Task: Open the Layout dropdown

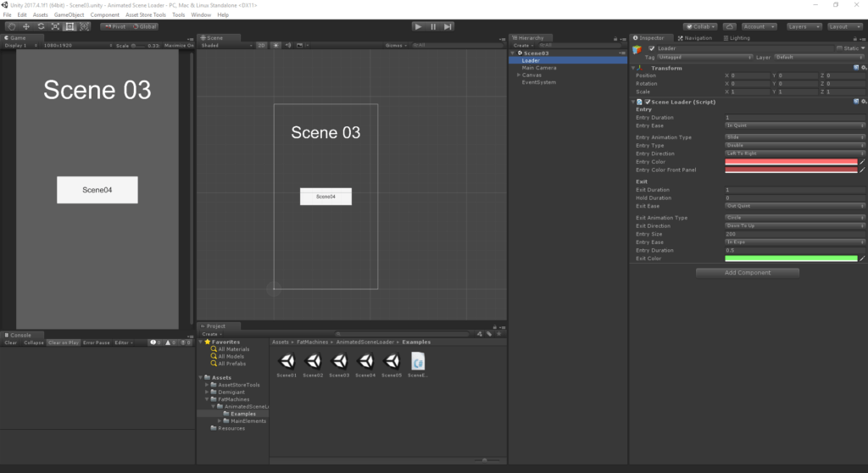Action: coord(845,26)
